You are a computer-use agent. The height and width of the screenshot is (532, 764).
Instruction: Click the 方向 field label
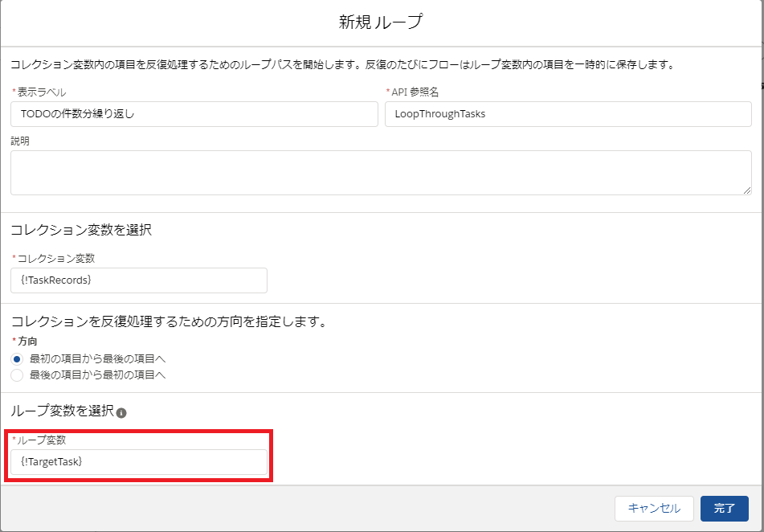[x=27, y=342]
